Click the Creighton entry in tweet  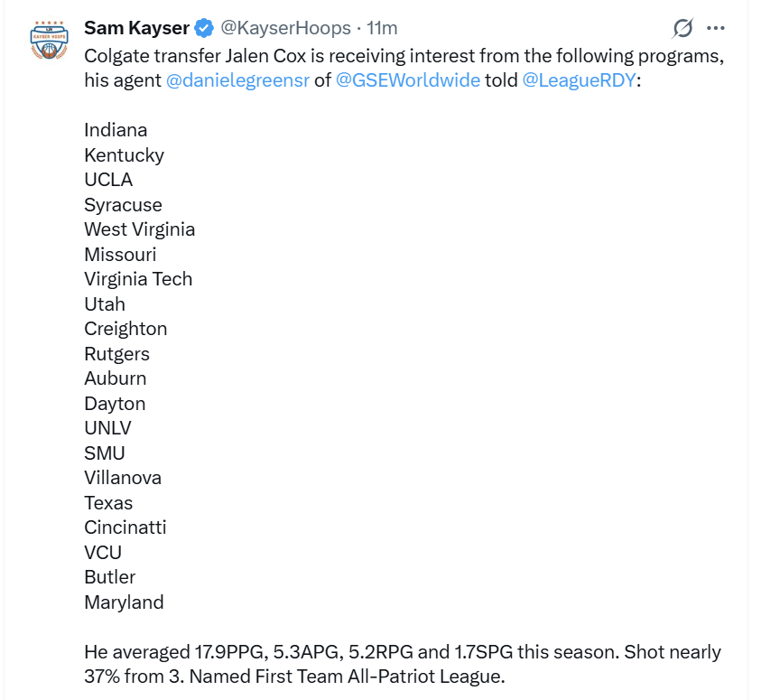click(x=125, y=329)
